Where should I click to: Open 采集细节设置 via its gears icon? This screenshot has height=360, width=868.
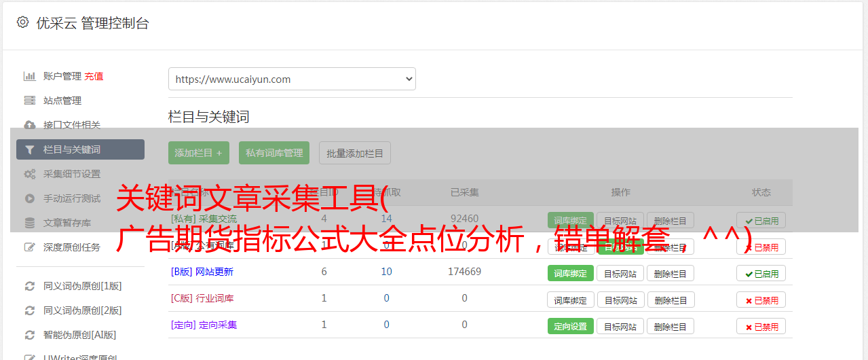tap(30, 174)
